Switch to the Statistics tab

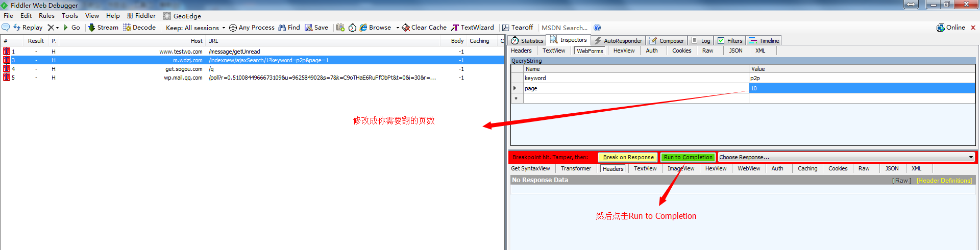point(527,40)
